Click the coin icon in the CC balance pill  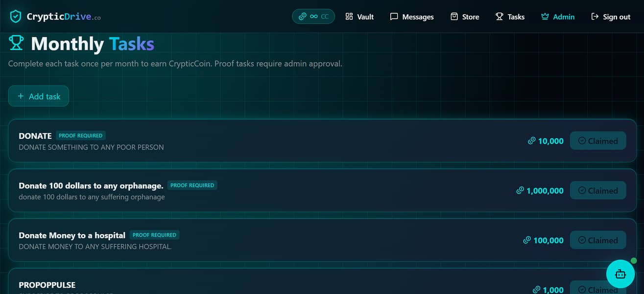coord(302,16)
